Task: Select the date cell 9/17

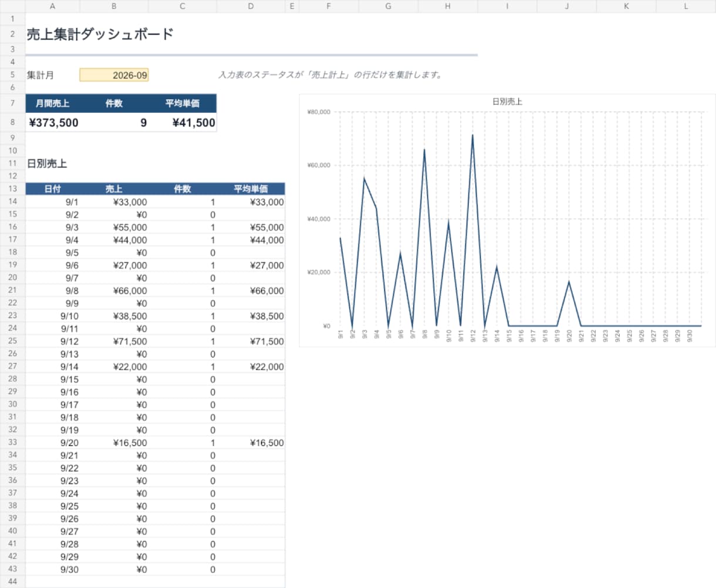Action: coord(53,404)
